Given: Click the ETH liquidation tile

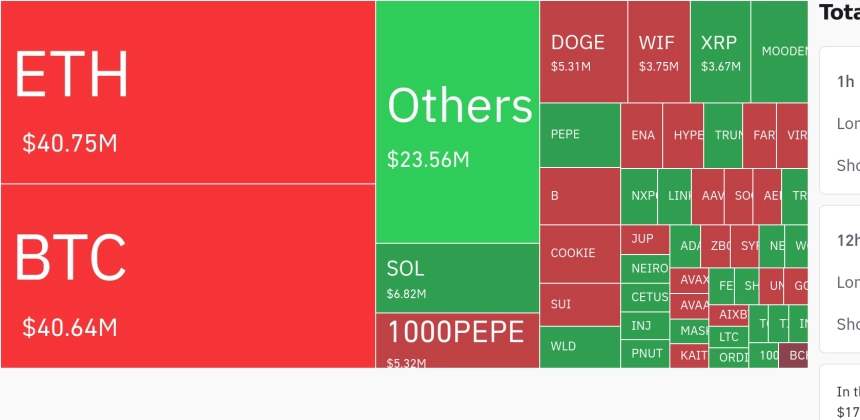Looking at the screenshot, I should coord(188,92).
